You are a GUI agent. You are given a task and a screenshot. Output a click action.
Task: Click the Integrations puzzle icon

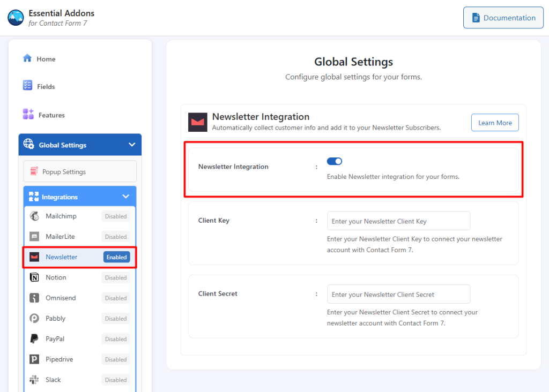point(34,197)
